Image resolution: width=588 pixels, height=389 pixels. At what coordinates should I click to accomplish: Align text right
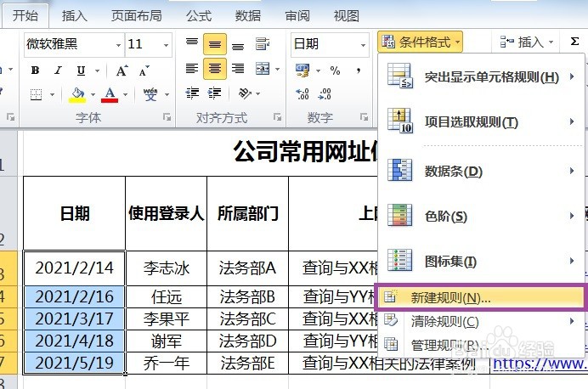(x=238, y=69)
